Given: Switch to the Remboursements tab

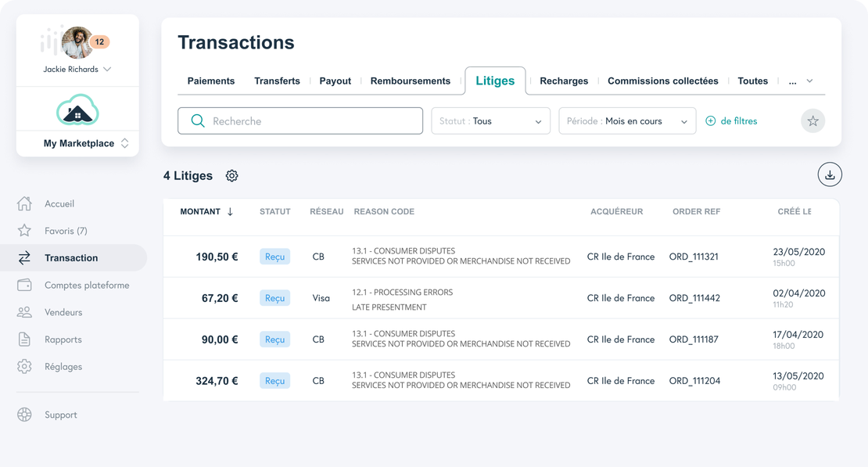Looking at the screenshot, I should [x=410, y=81].
